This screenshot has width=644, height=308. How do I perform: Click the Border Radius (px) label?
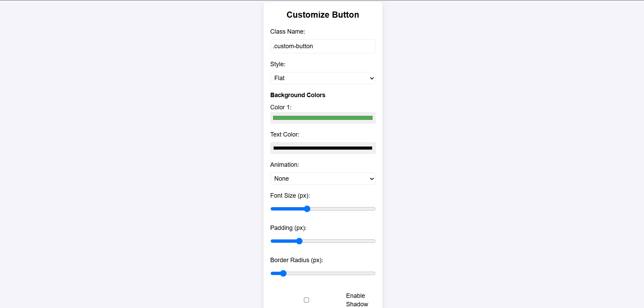click(297, 260)
